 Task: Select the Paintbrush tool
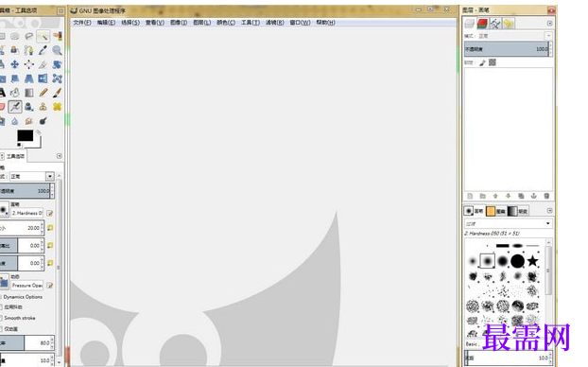click(x=58, y=93)
